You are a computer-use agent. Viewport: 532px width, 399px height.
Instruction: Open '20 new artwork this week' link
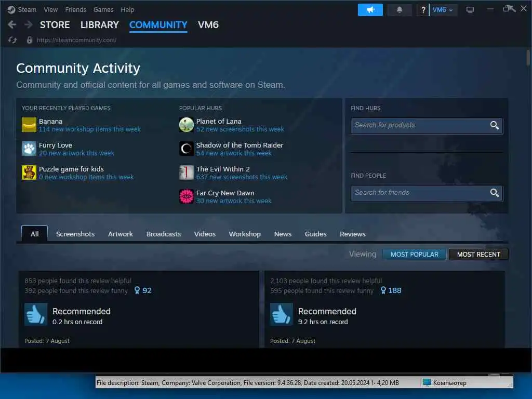[x=76, y=153]
